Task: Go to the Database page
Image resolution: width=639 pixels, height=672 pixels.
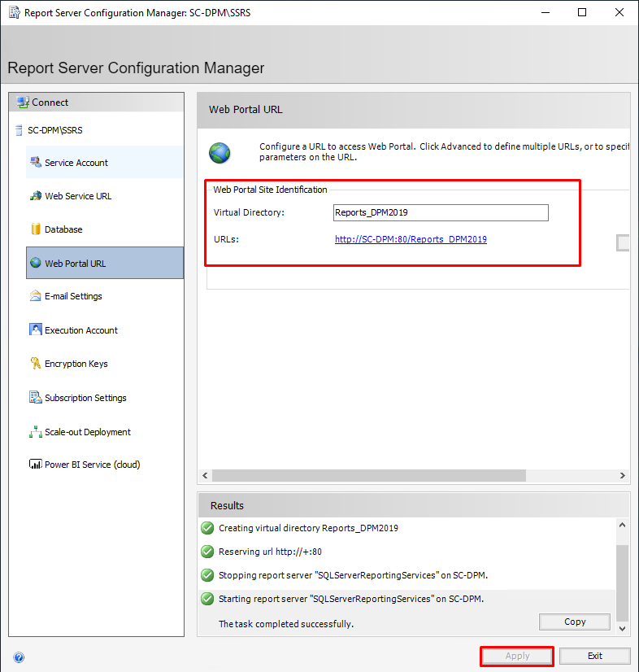Action: tap(105, 229)
